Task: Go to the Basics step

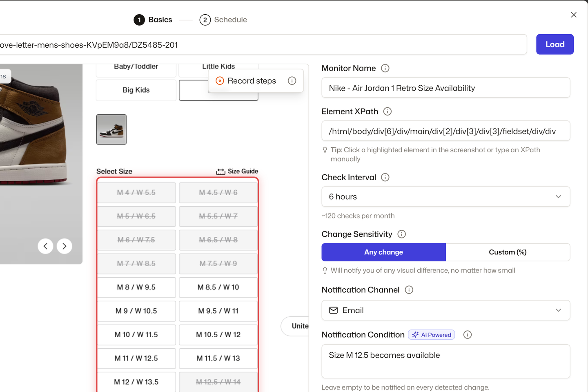Action: click(x=153, y=20)
